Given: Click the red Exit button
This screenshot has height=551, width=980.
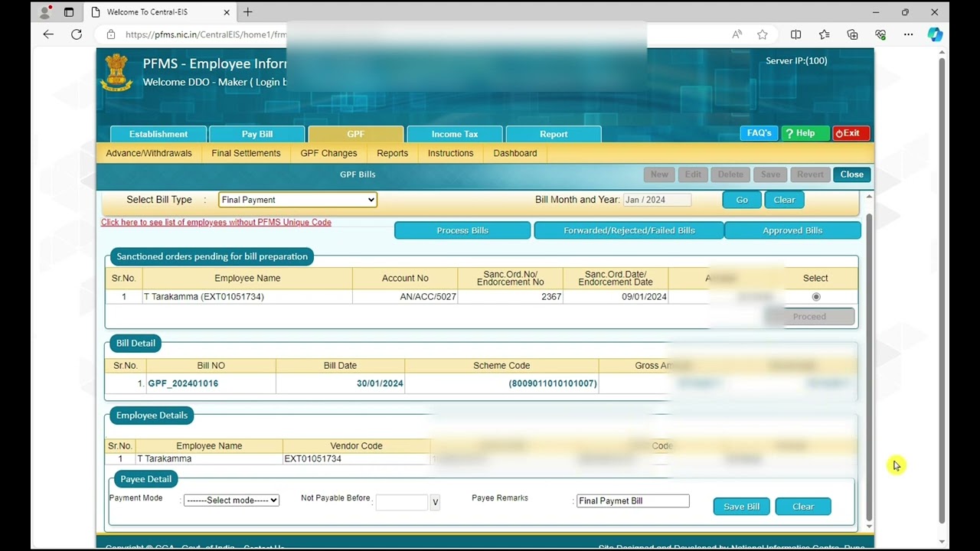Looking at the screenshot, I should [851, 133].
